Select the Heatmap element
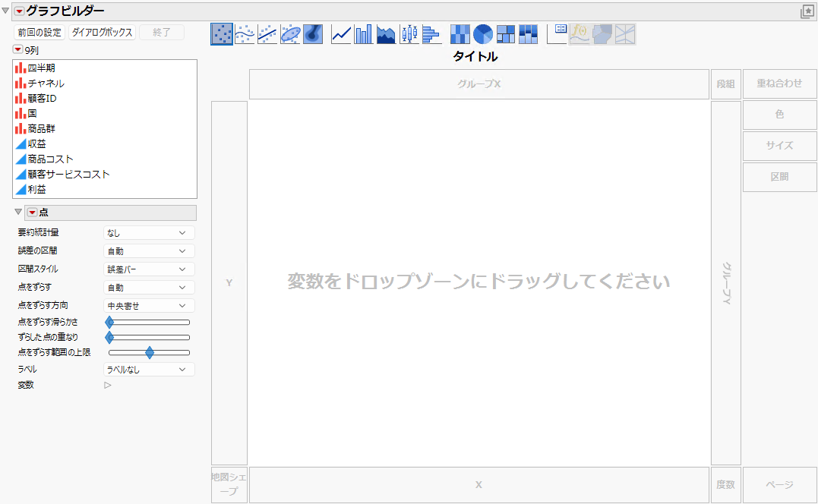818x504 pixels. [x=460, y=34]
